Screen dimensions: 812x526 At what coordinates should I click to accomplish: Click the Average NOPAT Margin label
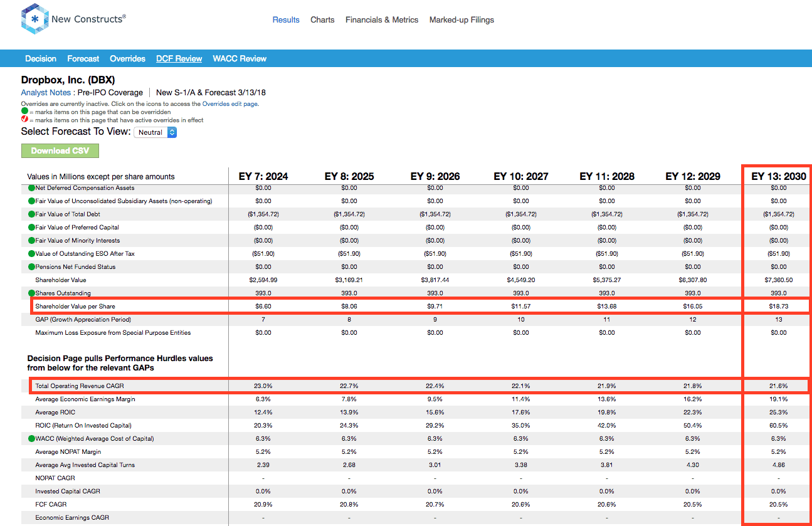pyautogui.click(x=68, y=452)
